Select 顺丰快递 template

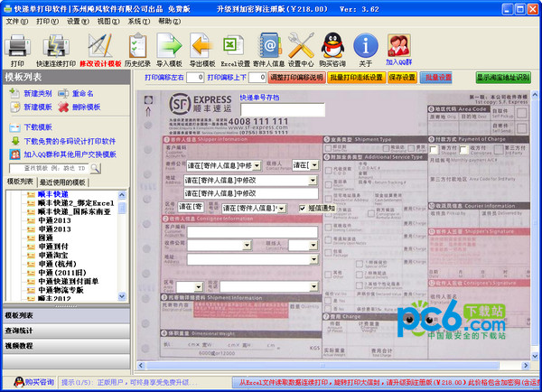[53, 194]
